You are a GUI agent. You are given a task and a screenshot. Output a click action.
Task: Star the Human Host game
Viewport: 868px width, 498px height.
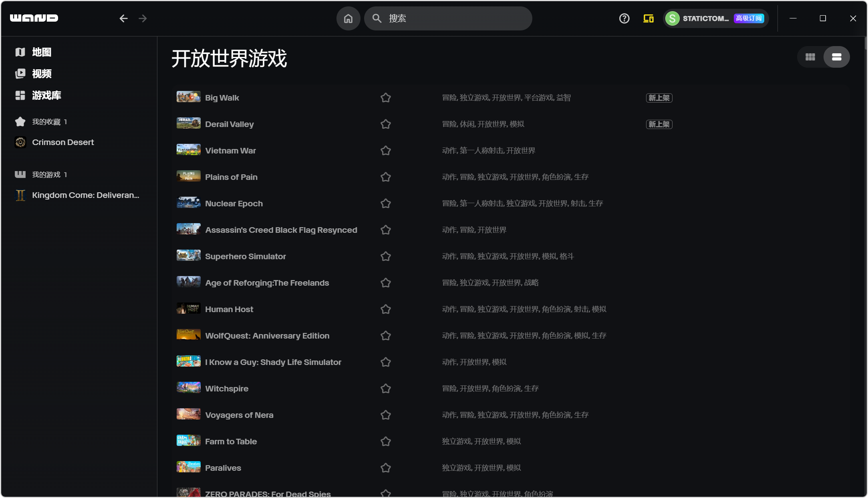pos(386,309)
